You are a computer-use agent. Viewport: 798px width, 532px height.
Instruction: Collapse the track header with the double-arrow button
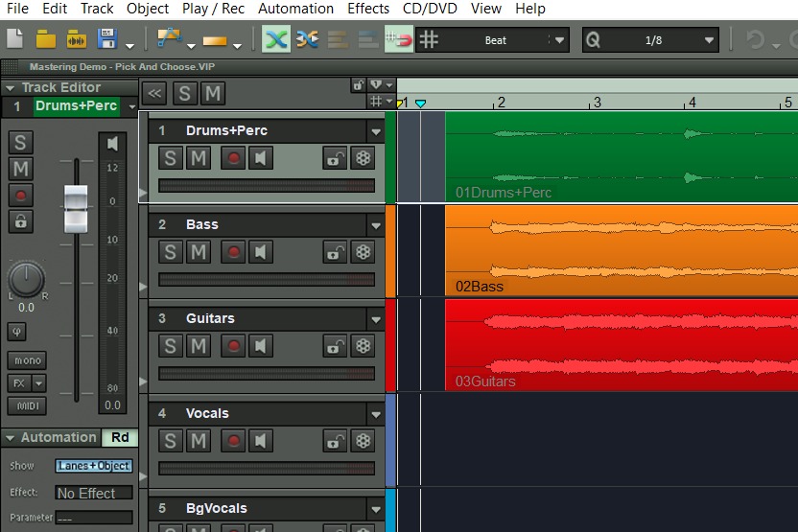click(x=154, y=94)
